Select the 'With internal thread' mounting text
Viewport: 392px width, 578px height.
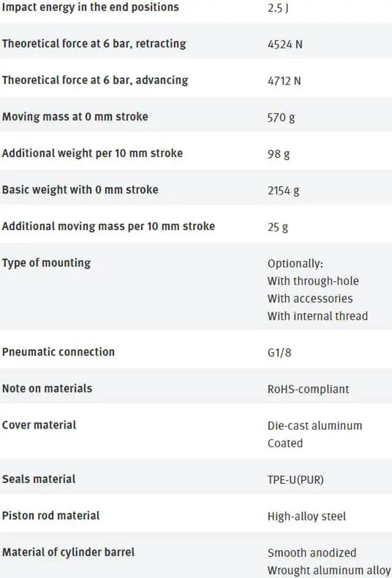click(x=317, y=316)
